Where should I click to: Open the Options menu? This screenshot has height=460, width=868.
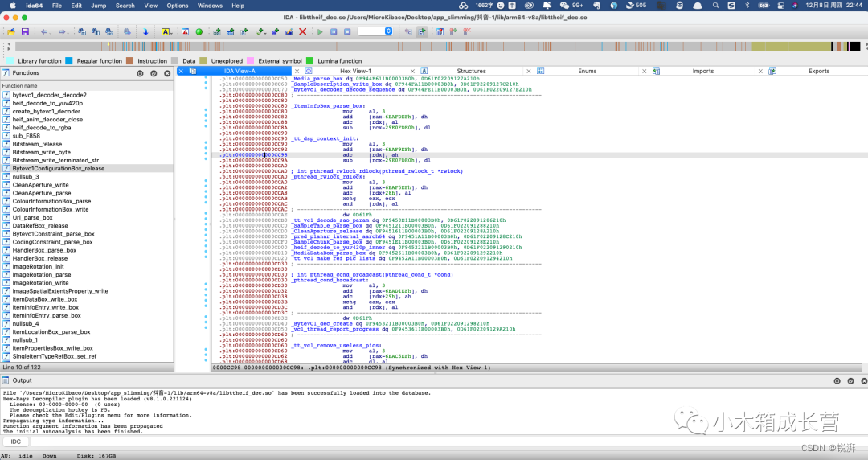tap(177, 6)
